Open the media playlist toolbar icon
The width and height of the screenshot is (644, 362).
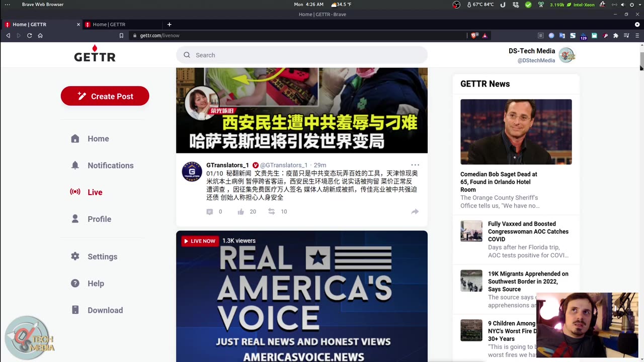626,36
